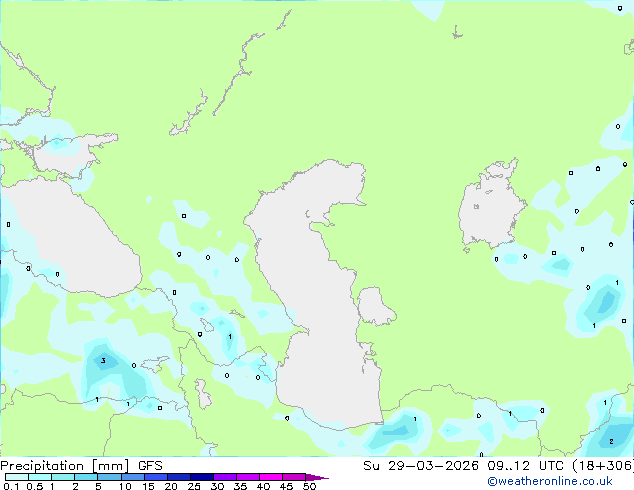Pick the legend swatch starting at 15
This screenshot has height=490, width=634.
[x=155, y=477]
